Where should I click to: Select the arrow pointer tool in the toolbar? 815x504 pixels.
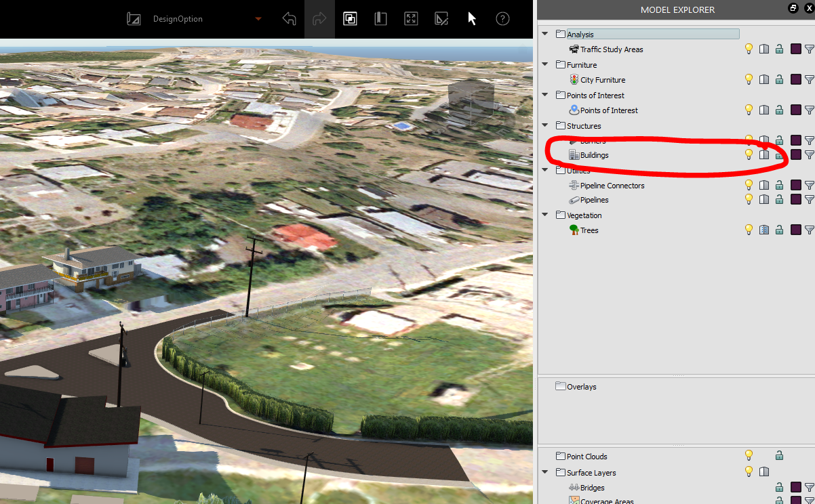pos(471,19)
